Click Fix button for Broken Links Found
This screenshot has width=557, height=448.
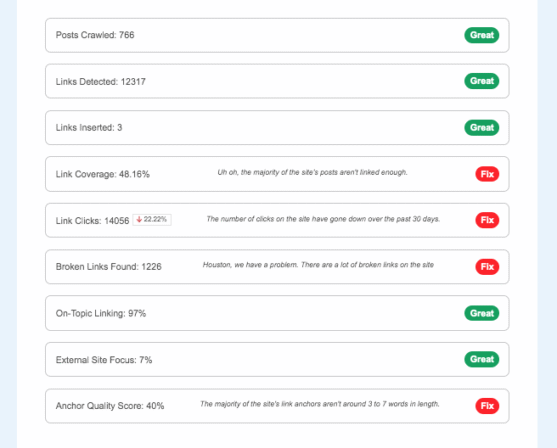[x=487, y=267]
